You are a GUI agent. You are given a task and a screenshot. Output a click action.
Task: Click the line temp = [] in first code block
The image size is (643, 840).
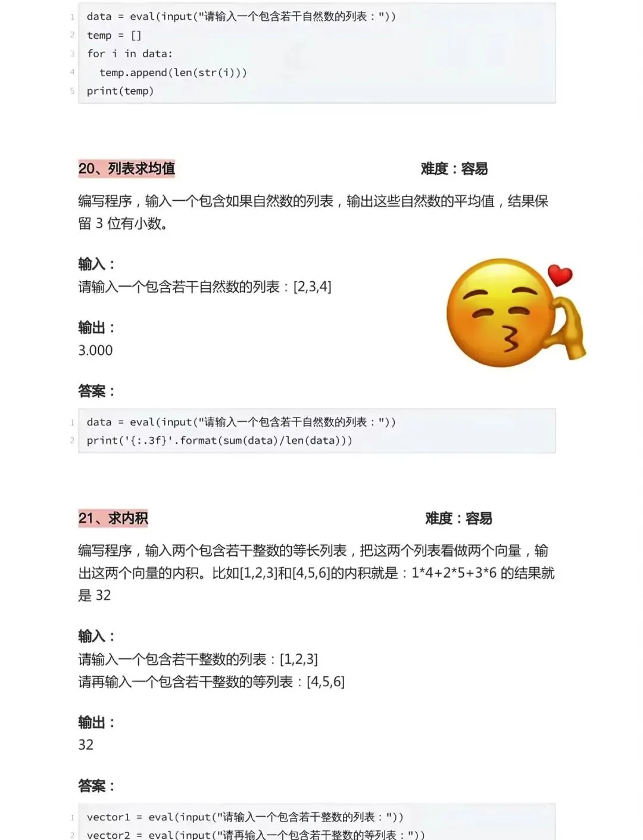114,36
